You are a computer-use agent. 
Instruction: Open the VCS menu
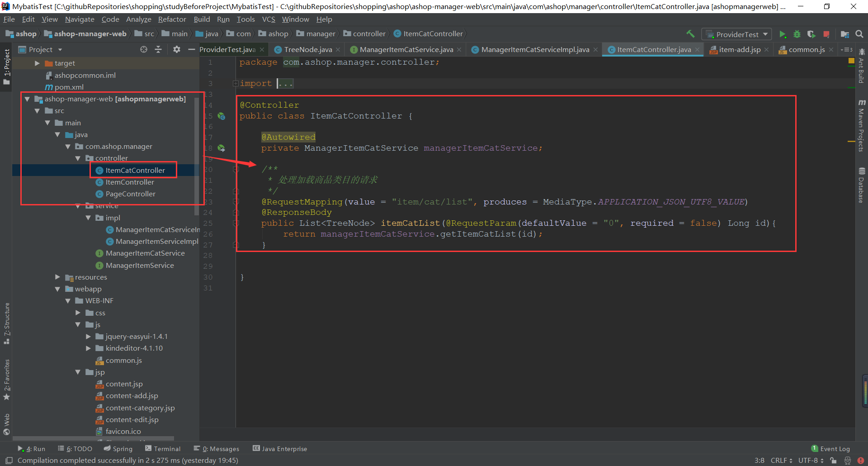tap(269, 19)
